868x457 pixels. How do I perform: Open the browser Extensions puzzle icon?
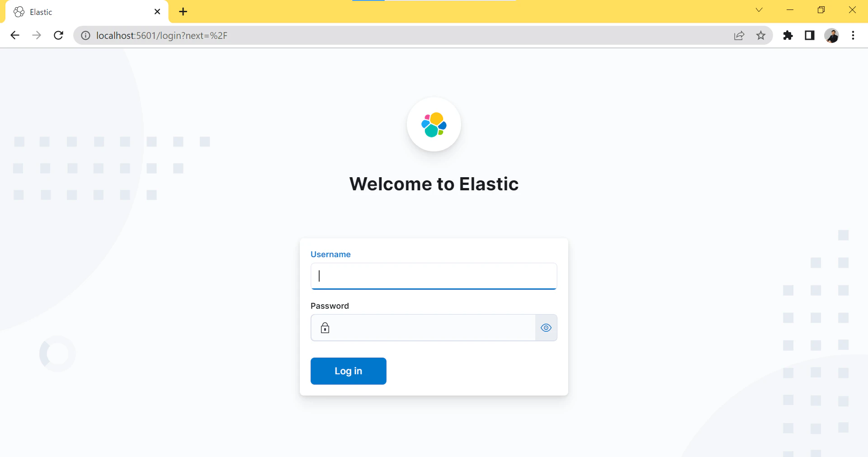tap(788, 35)
